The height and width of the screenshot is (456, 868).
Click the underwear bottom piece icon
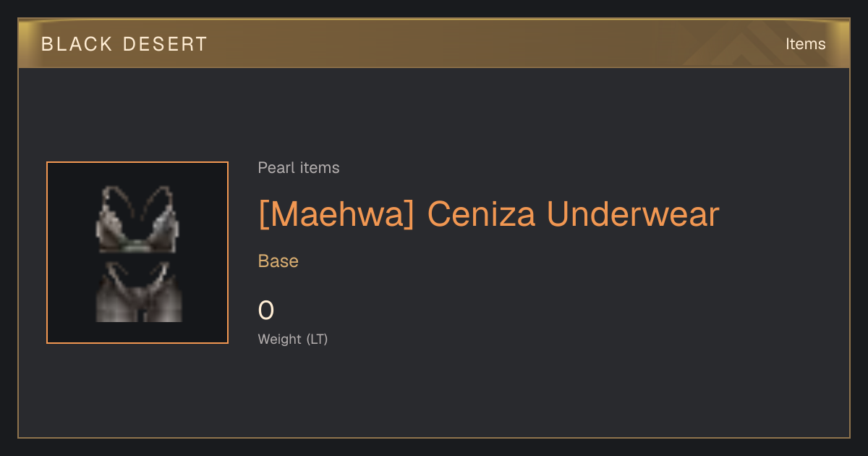[138, 292]
